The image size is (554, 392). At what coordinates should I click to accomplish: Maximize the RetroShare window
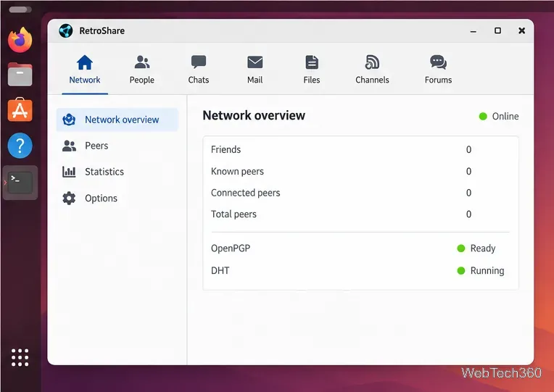pyautogui.click(x=497, y=30)
